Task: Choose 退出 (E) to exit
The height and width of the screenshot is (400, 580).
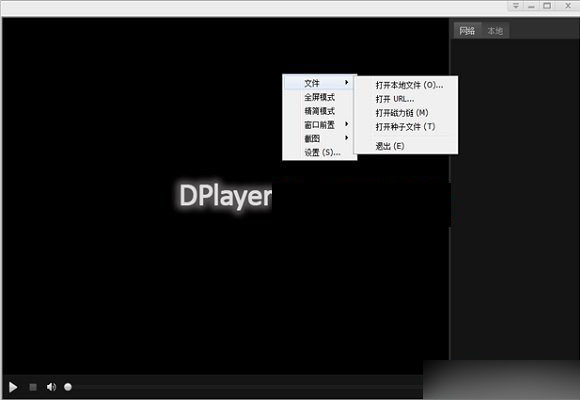Action: pos(406,146)
